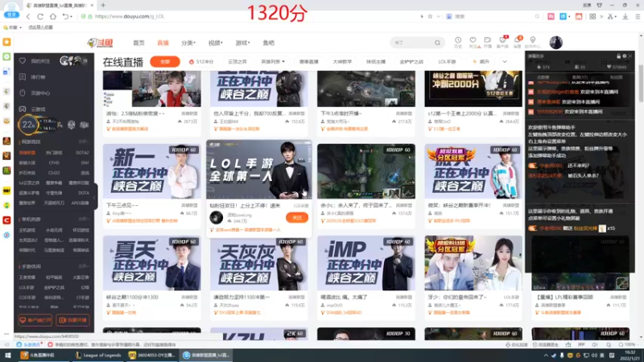Open 消息 messages bell icon
This screenshot has height=362, width=644.
point(518,42)
